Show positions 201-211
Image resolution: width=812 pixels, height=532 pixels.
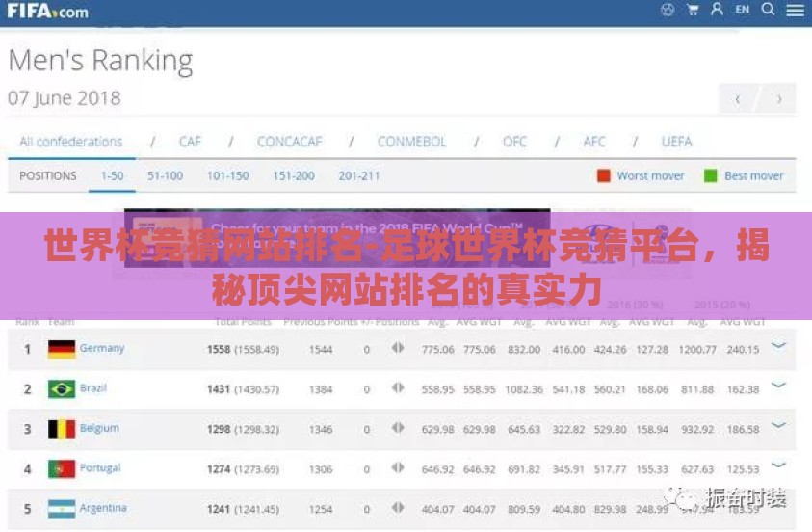[x=359, y=176]
